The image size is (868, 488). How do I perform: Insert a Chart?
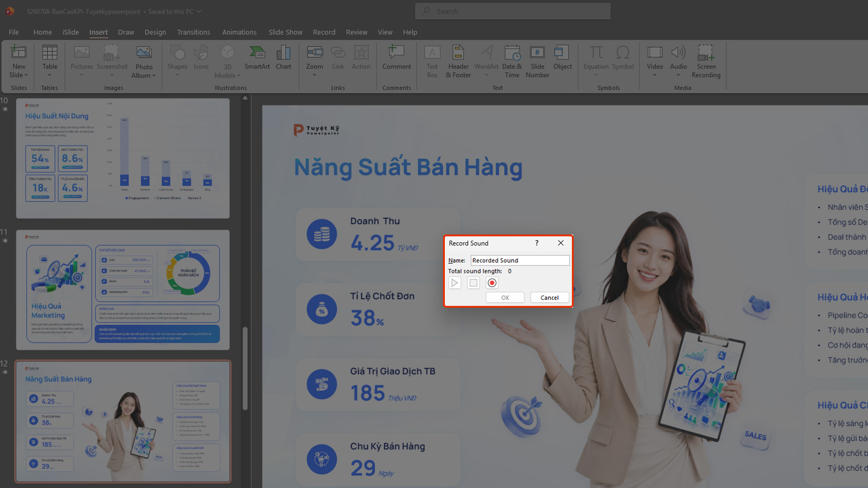(283, 57)
